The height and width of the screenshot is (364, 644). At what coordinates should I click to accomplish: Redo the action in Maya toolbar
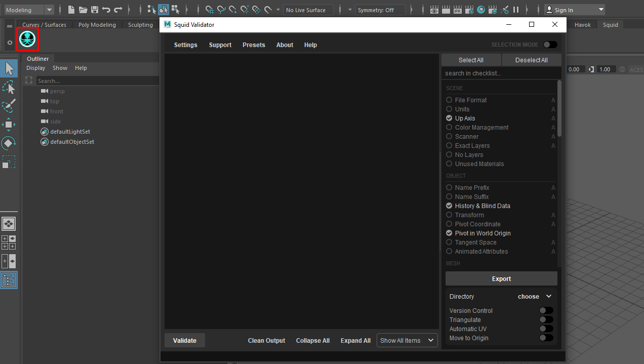coord(118,10)
